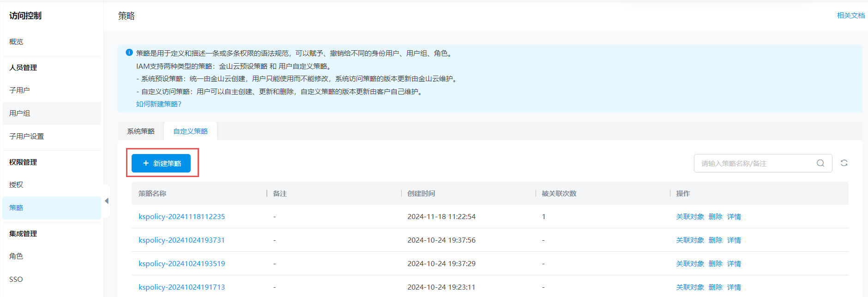Click the refresh icon beside search box
This screenshot has height=297, width=868.
(x=844, y=163)
